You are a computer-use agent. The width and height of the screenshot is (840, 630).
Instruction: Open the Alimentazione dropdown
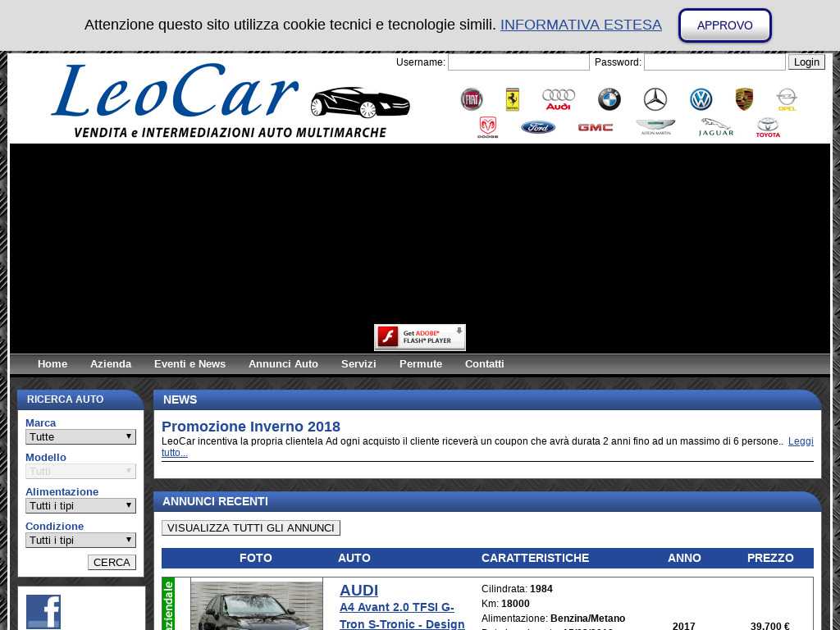pos(80,506)
